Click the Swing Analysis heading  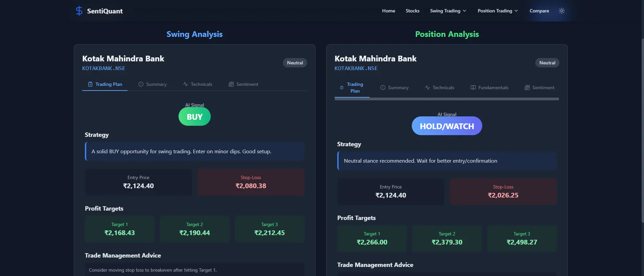195,34
